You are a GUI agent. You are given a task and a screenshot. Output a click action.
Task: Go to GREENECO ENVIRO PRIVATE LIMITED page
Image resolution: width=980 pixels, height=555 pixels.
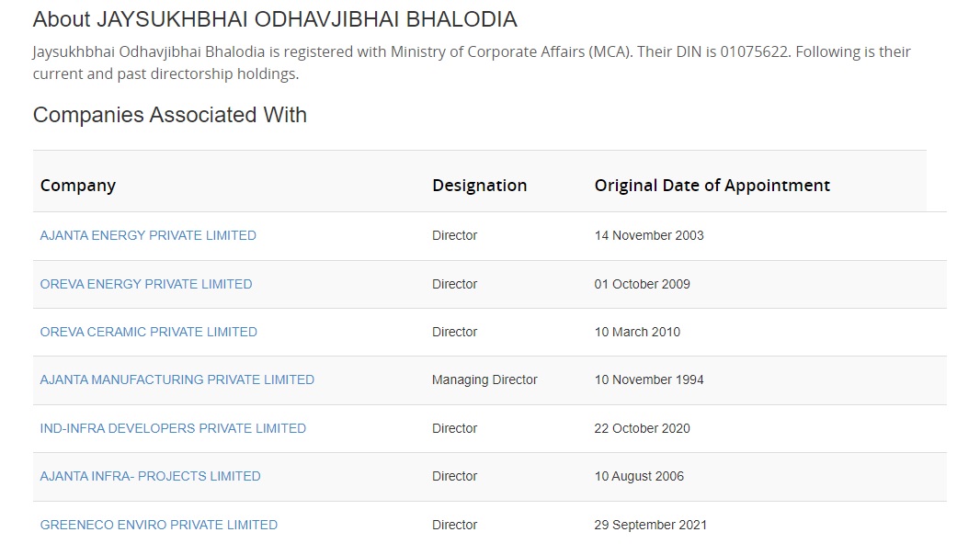coord(159,525)
